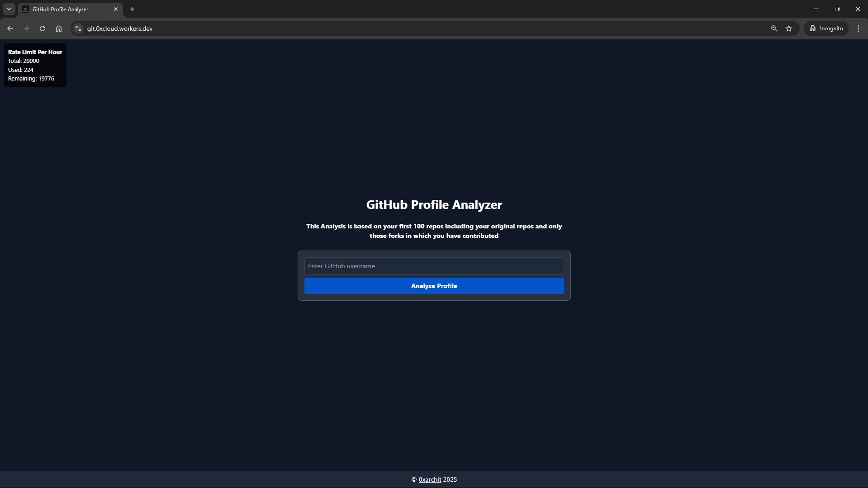Image resolution: width=868 pixels, height=488 pixels.
Task: Open the browser home page icon
Action: [x=59, y=28]
